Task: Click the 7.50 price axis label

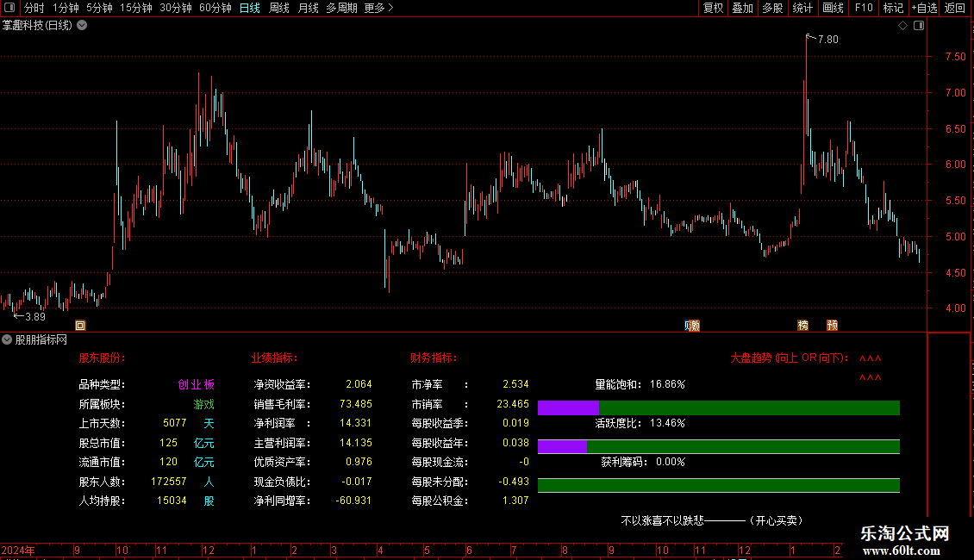Action: tap(955, 57)
